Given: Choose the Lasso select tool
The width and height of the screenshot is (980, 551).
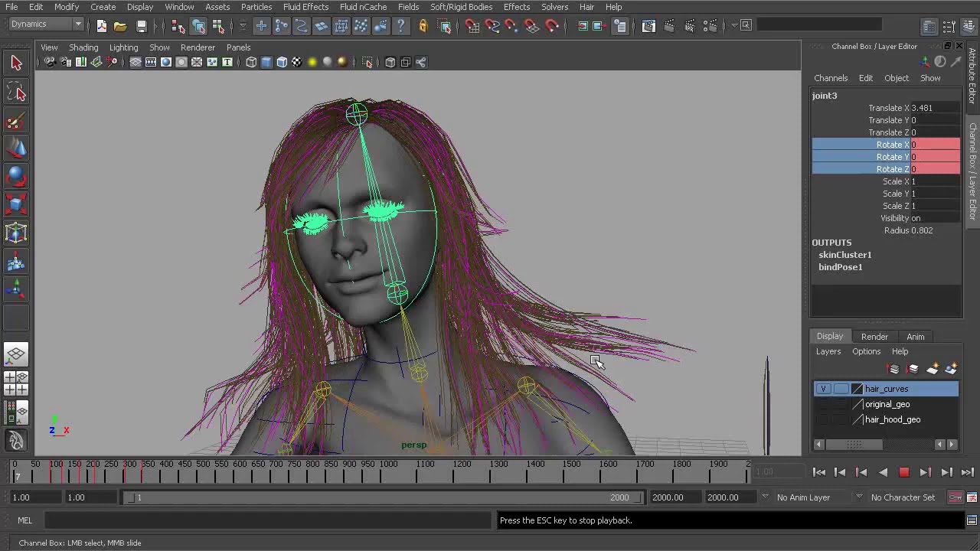Looking at the screenshot, I should point(16,93).
